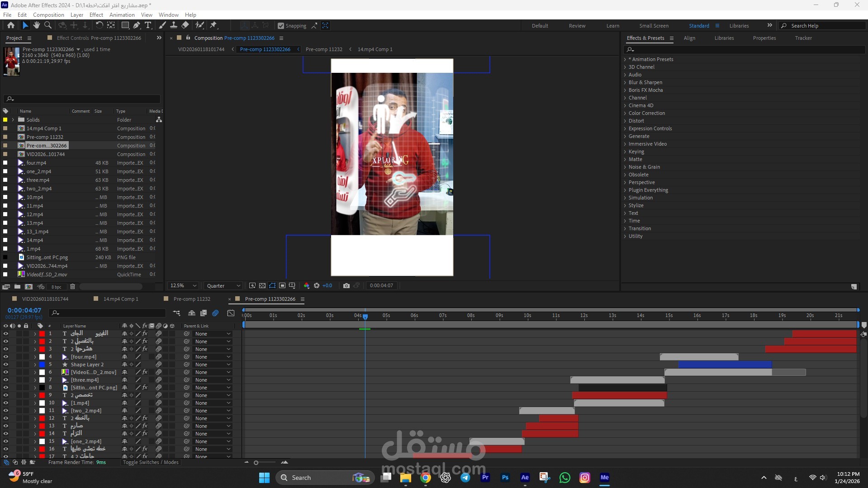Switch to the Pre-comp 11232 timeline tab
This screenshot has width=868, height=488.
(x=192, y=299)
